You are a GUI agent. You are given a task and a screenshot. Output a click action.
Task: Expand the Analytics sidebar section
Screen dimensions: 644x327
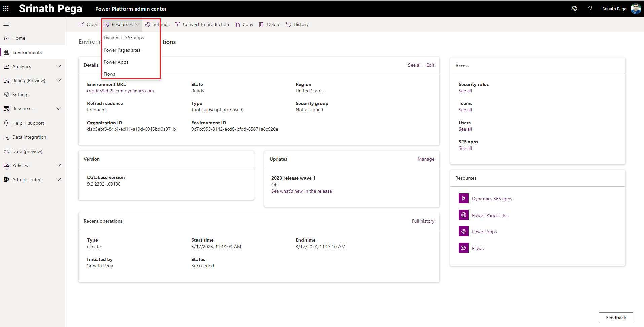[58, 66]
